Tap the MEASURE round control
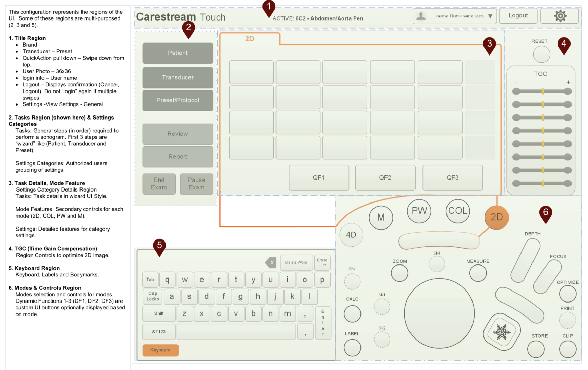588x370 pixels. pos(478,273)
